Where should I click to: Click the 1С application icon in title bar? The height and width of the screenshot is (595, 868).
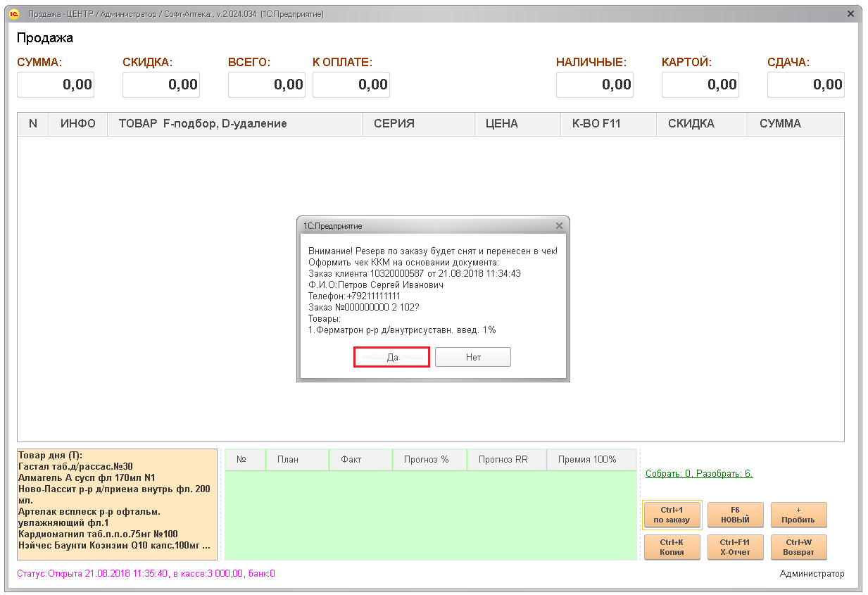pyautogui.click(x=14, y=14)
